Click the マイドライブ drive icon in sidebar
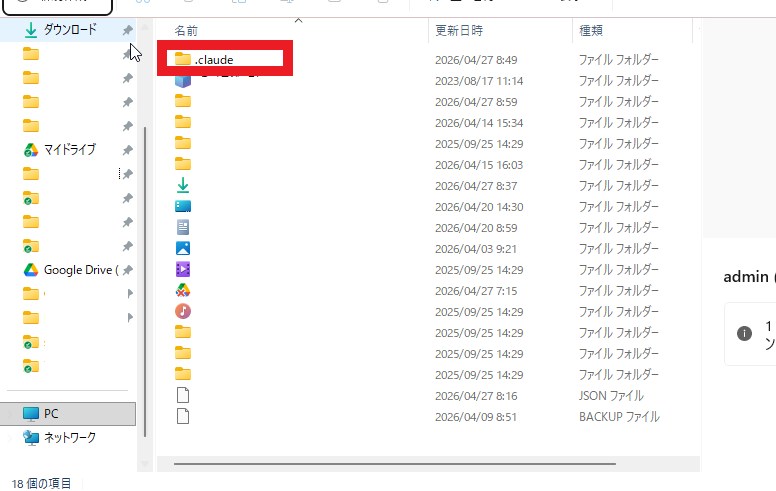The width and height of the screenshot is (776, 491). pyautogui.click(x=31, y=149)
